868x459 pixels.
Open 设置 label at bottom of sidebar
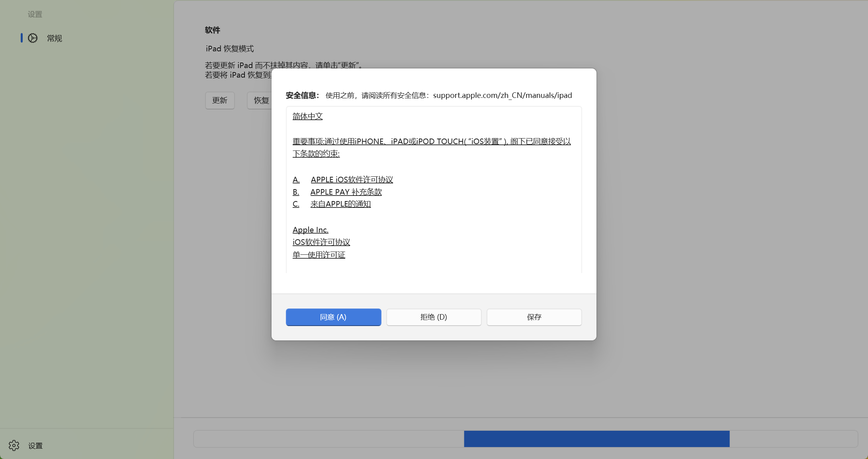[x=35, y=446]
